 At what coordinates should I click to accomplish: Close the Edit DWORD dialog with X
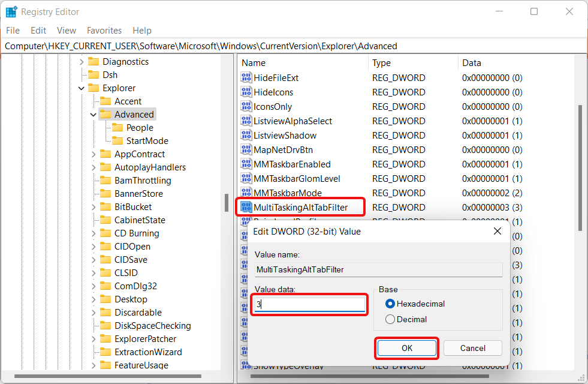click(x=497, y=231)
